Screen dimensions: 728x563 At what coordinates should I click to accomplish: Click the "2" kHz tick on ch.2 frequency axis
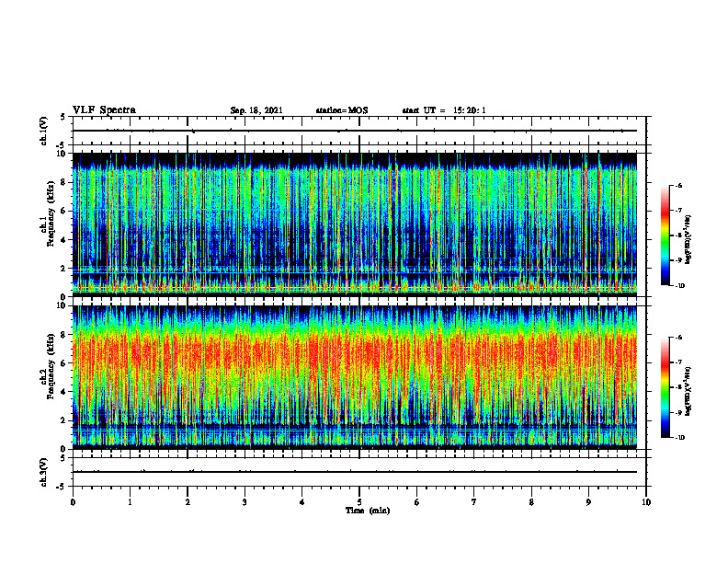click(x=64, y=420)
